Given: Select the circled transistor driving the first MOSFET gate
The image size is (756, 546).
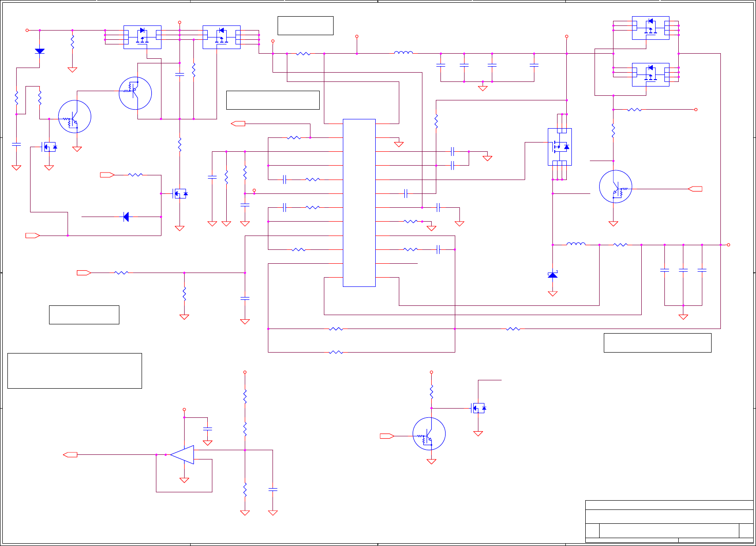Looking at the screenshot, I should (135, 93).
